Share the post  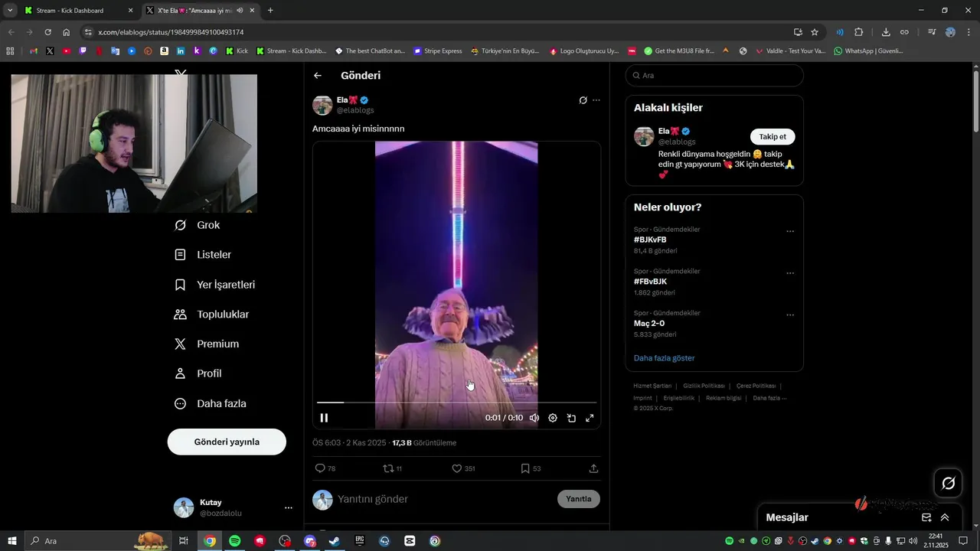point(593,468)
